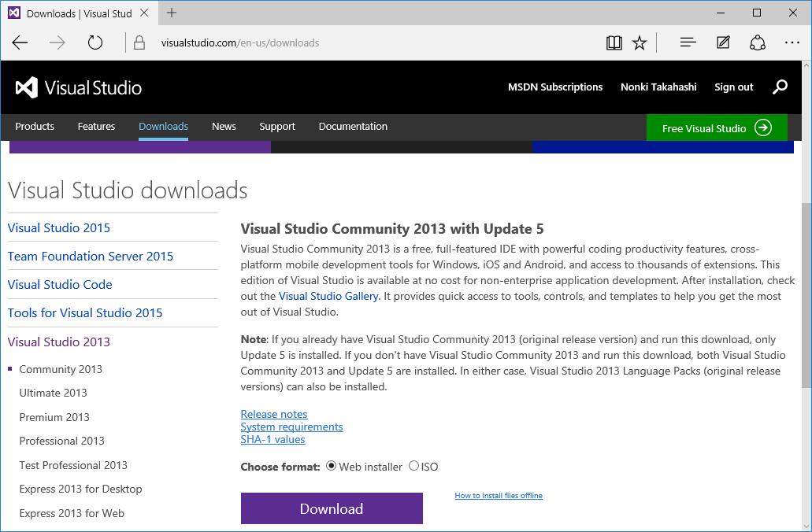Open the Release notes link
This screenshot has height=532, width=812.
pyautogui.click(x=274, y=414)
